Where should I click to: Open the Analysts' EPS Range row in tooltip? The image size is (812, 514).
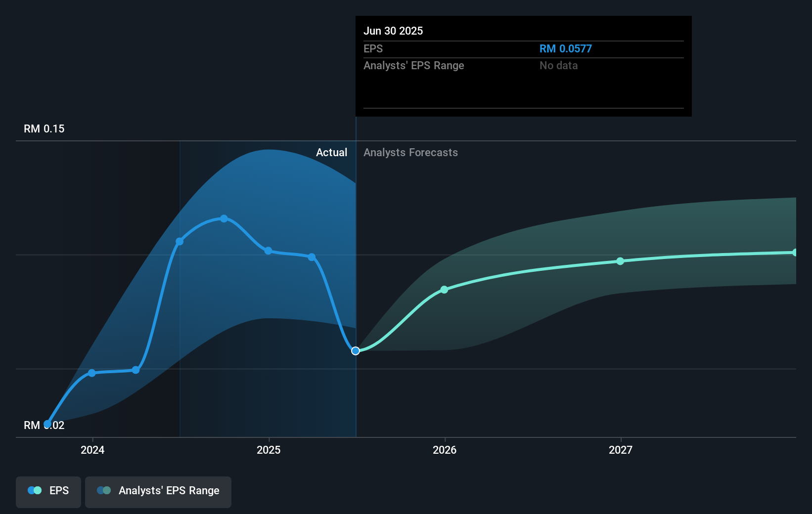[x=414, y=65]
